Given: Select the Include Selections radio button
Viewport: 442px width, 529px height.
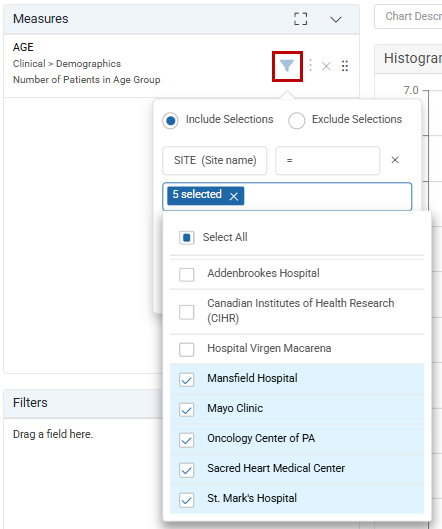Looking at the screenshot, I should click(170, 120).
